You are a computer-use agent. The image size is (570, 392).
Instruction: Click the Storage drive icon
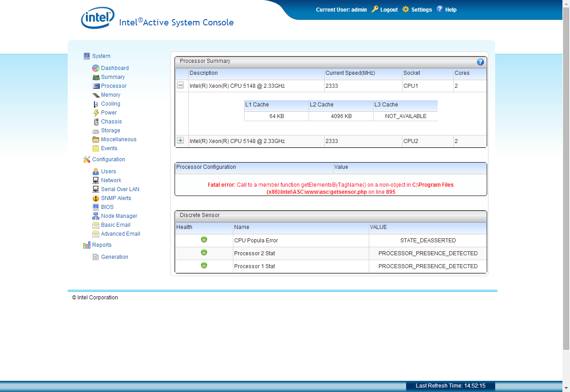96,131
